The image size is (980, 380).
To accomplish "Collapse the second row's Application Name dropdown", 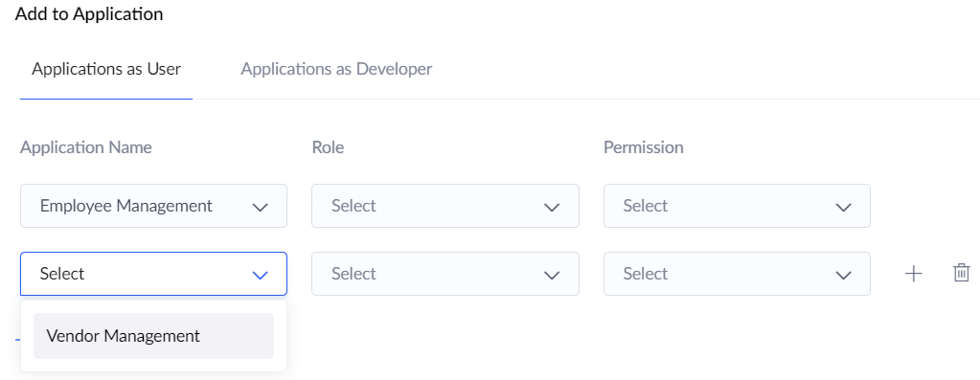I will coord(153,274).
